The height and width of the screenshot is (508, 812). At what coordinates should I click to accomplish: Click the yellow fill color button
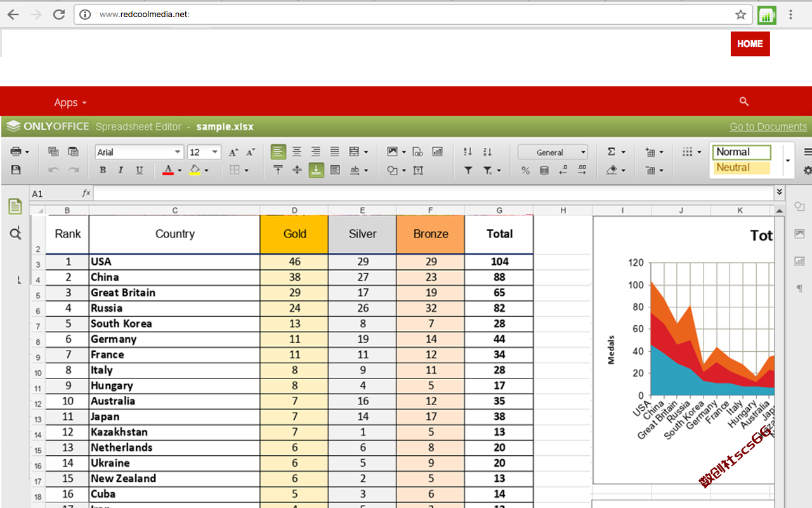pos(195,170)
